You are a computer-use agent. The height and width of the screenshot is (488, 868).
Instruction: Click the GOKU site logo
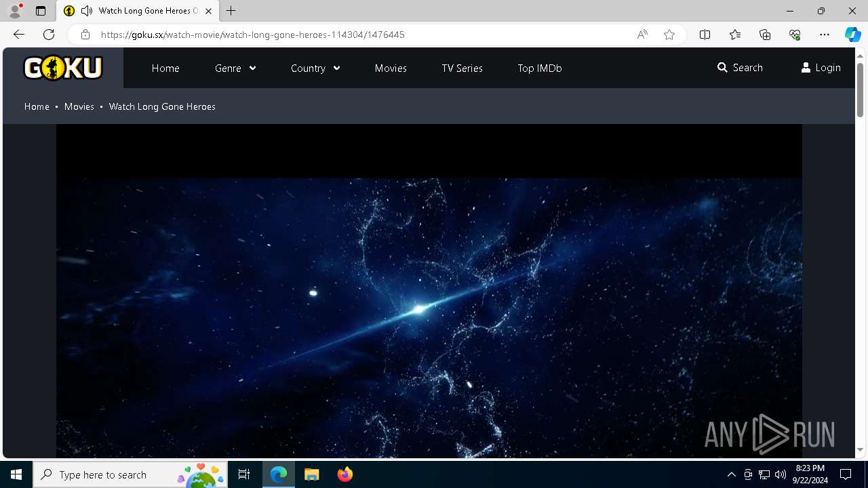(63, 68)
